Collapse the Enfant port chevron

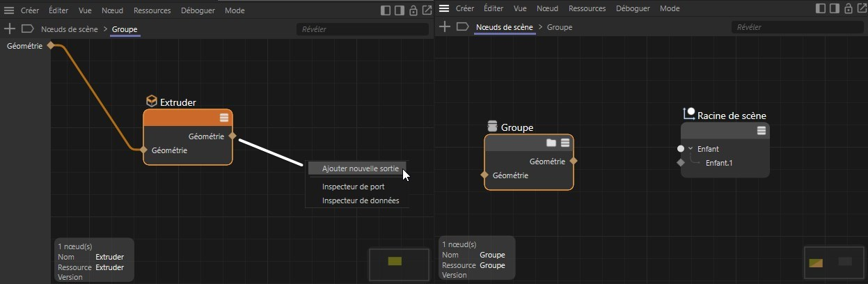pyautogui.click(x=691, y=149)
